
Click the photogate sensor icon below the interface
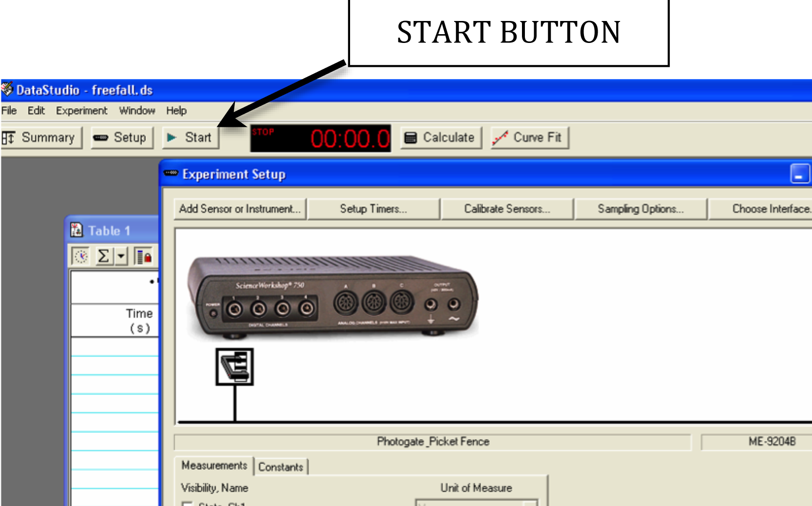click(x=234, y=367)
